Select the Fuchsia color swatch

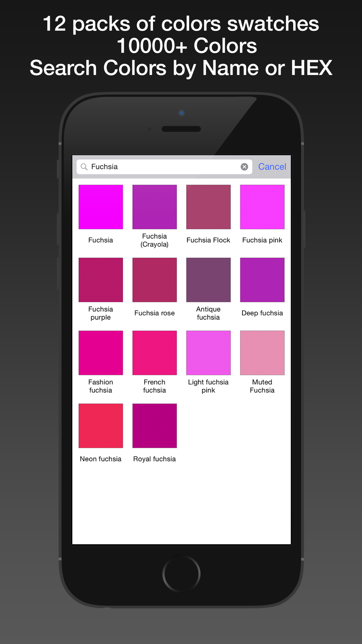coord(101,207)
